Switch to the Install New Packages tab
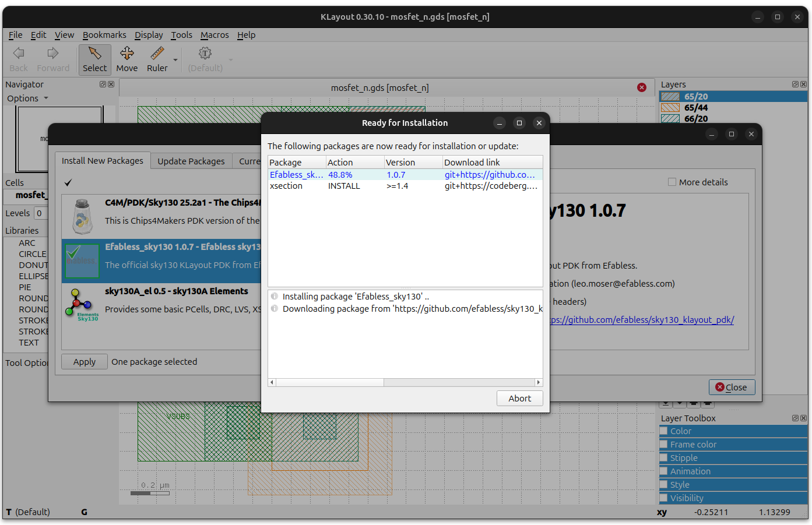812x525 pixels. 103,161
